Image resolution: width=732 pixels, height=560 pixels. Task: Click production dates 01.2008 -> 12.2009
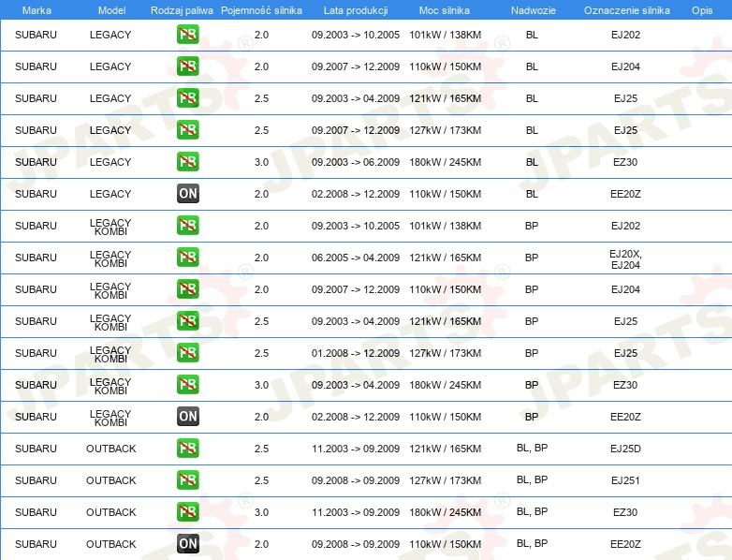[x=356, y=353]
